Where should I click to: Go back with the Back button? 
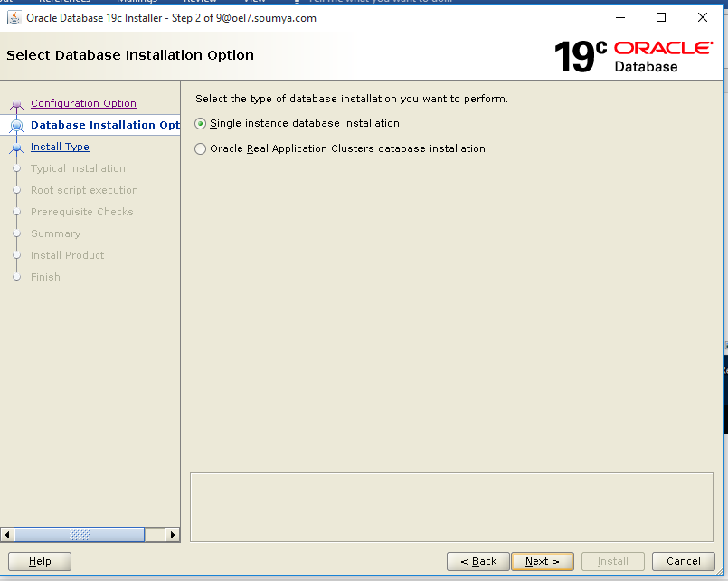tap(478, 561)
